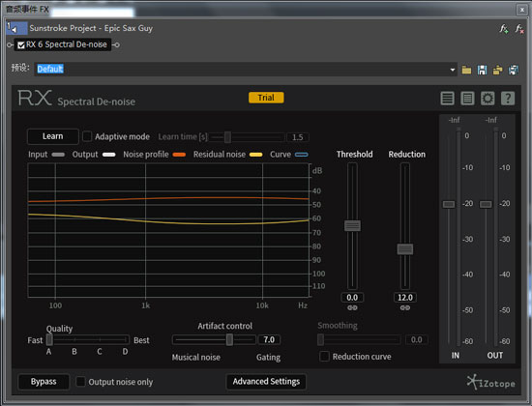Click the Learn time value 1.5
This screenshot has width=532, height=406.
(x=298, y=137)
